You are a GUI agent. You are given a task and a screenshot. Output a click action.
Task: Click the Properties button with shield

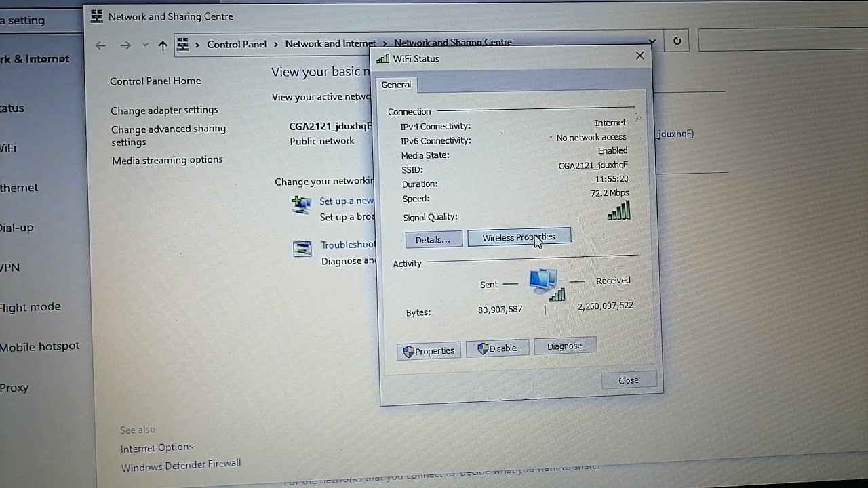tap(429, 351)
